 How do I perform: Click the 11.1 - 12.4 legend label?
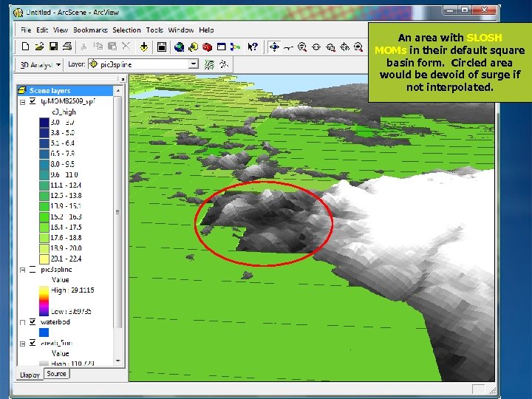tap(66, 185)
